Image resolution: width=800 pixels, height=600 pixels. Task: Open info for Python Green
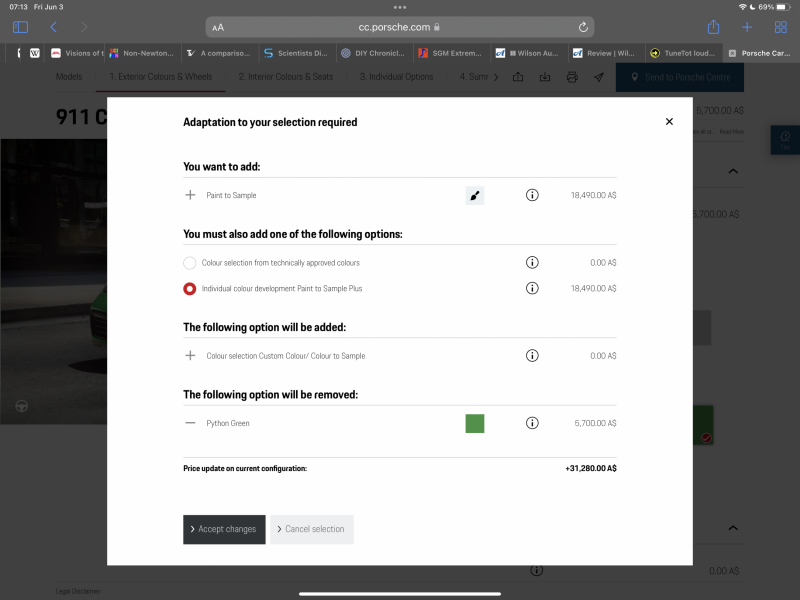click(532, 423)
